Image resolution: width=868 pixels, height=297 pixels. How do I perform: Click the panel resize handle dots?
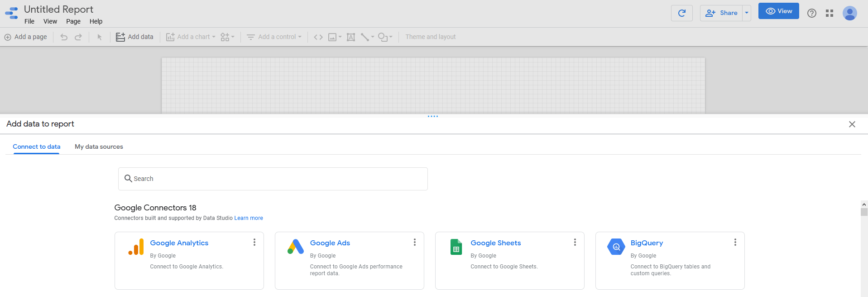tap(433, 117)
